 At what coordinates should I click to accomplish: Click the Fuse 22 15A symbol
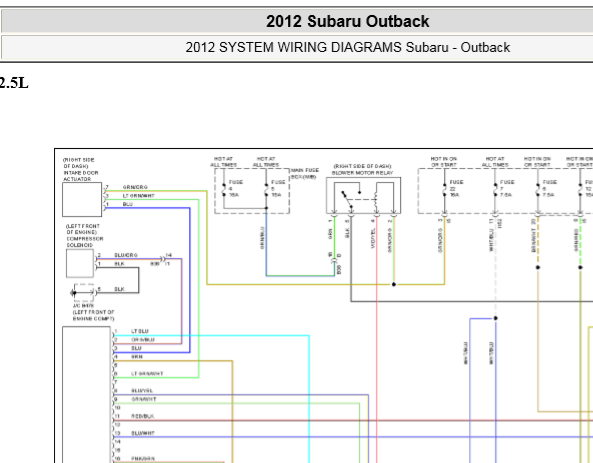[445, 188]
